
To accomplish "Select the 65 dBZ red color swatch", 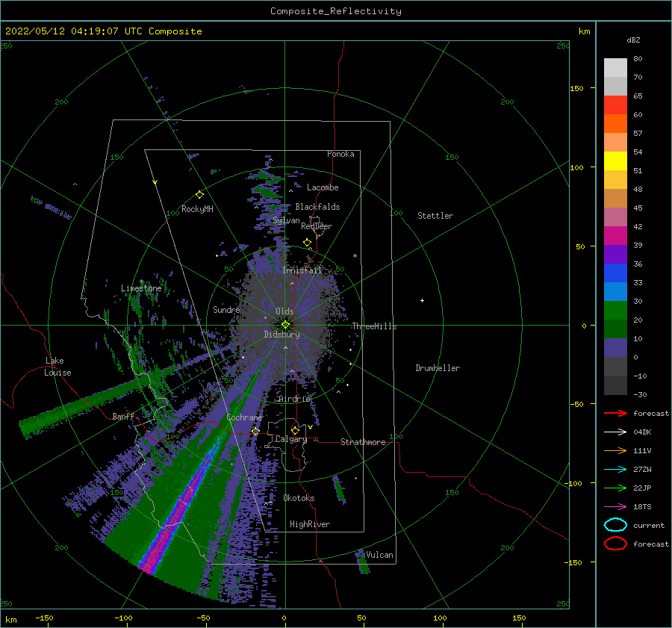I will point(615,105).
